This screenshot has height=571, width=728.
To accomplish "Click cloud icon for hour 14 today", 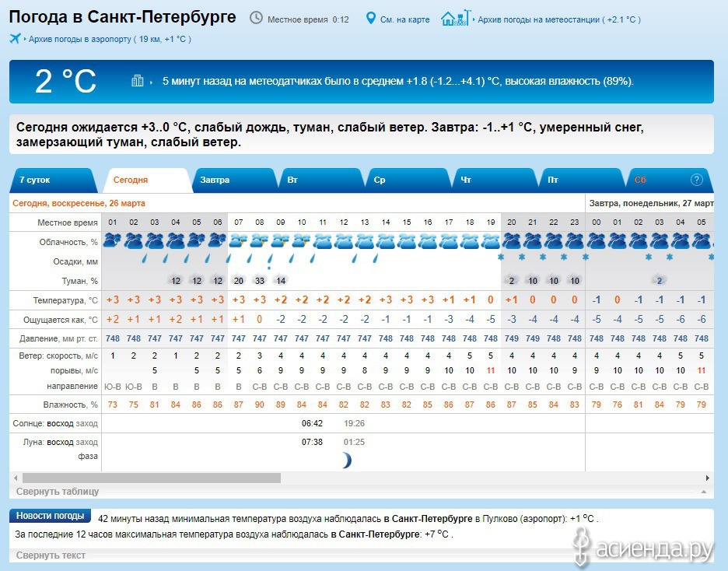I will 386,241.
